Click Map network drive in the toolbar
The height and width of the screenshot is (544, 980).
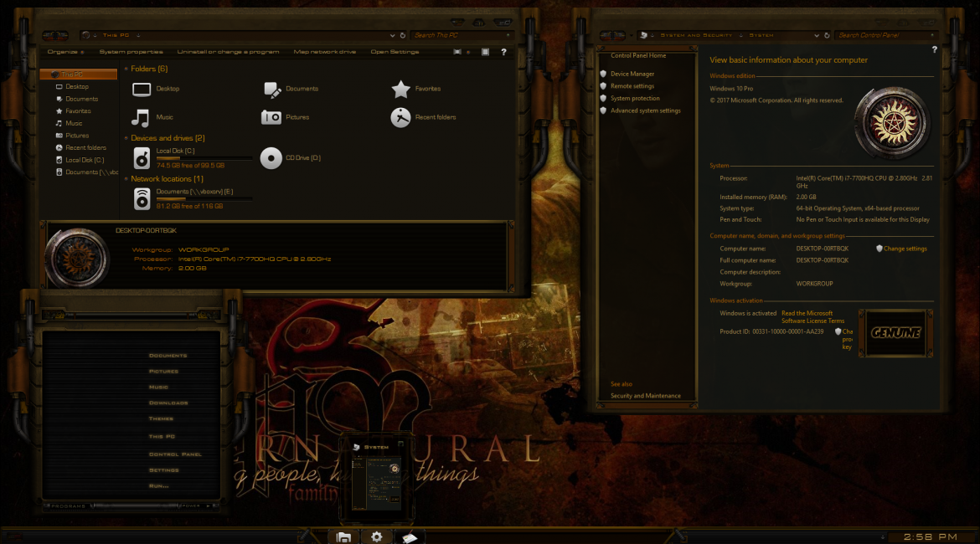coord(324,52)
